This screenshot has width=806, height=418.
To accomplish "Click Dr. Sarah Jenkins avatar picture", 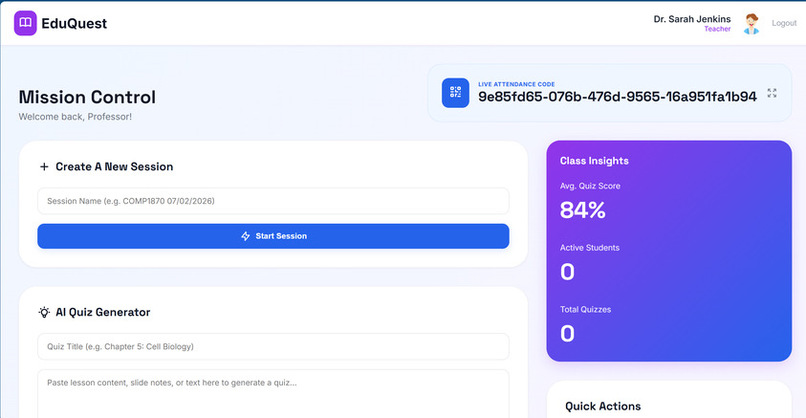I will pos(752,24).
